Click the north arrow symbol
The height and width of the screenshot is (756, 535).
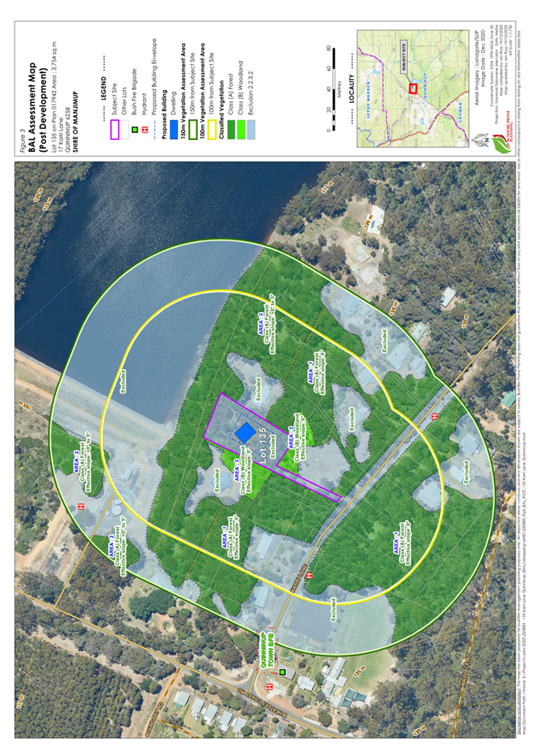[480, 139]
